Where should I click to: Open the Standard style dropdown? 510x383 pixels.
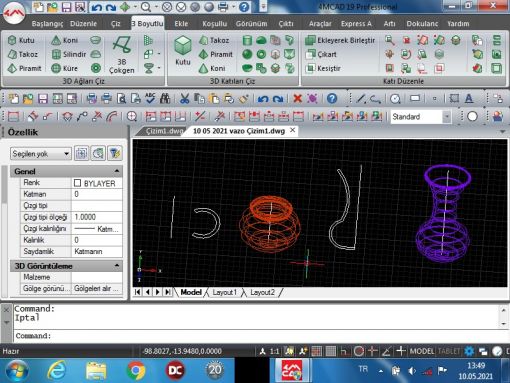click(421, 117)
